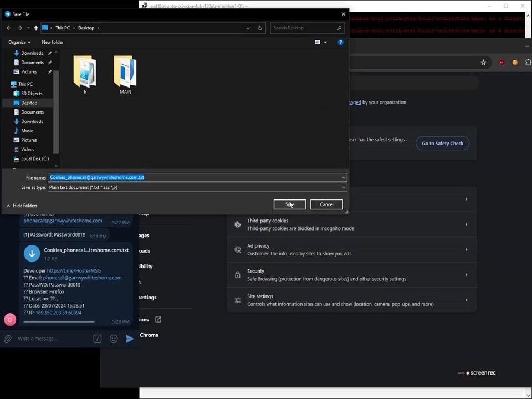This screenshot has height=399, width=532.
Task: Click This PC in the breadcrumb path
Action: (x=63, y=28)
